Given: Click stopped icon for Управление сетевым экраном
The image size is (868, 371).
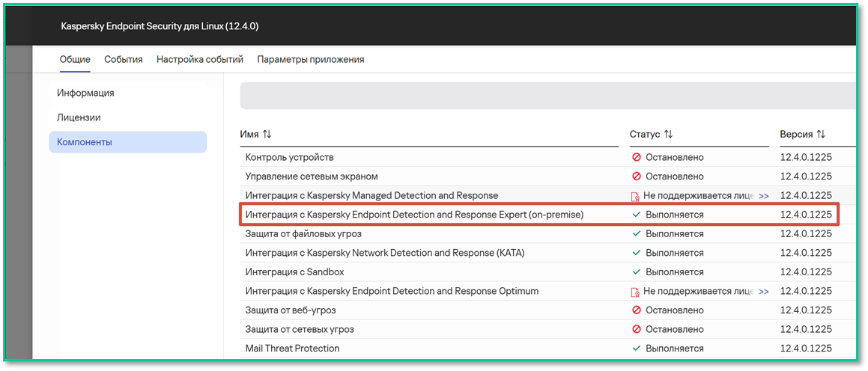Looking at the screenshot, I should (x=636, y=177).
